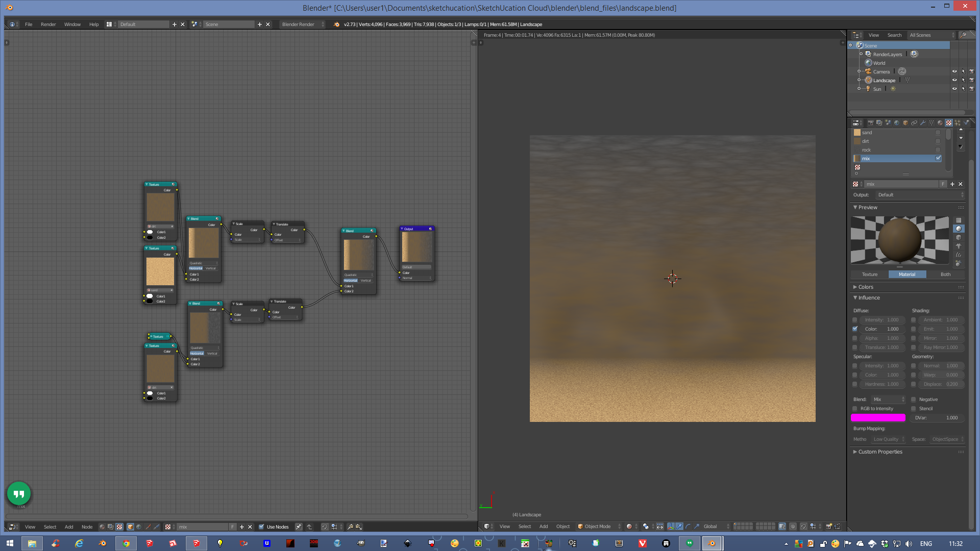Render OpenGL still image camera icon
The width and height of the screenshot is (980, 551).
coord(829,527)
